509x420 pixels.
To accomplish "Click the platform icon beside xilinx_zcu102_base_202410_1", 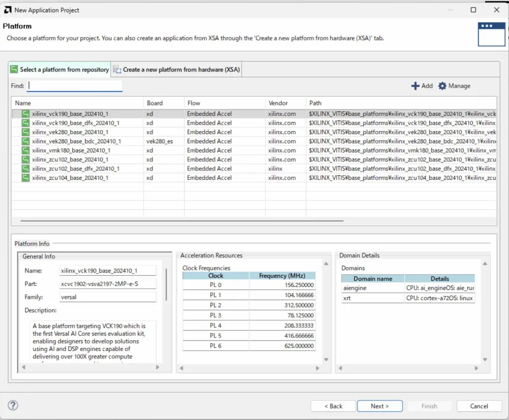I will point(25,160).
